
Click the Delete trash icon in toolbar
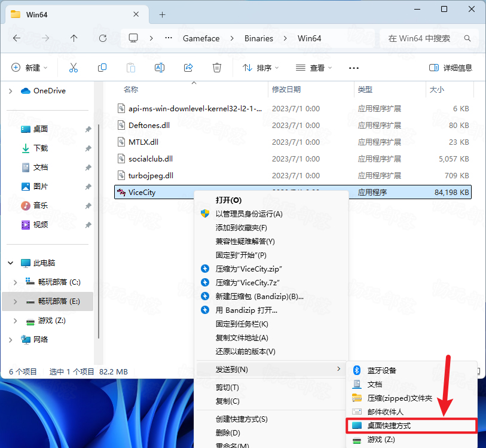click(216, 68)
